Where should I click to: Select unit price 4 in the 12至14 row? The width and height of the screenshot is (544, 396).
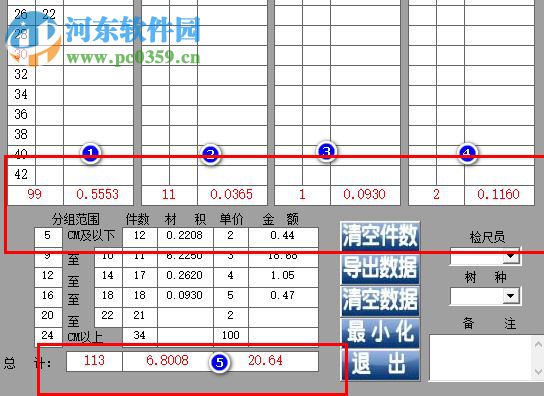[231, 277]
